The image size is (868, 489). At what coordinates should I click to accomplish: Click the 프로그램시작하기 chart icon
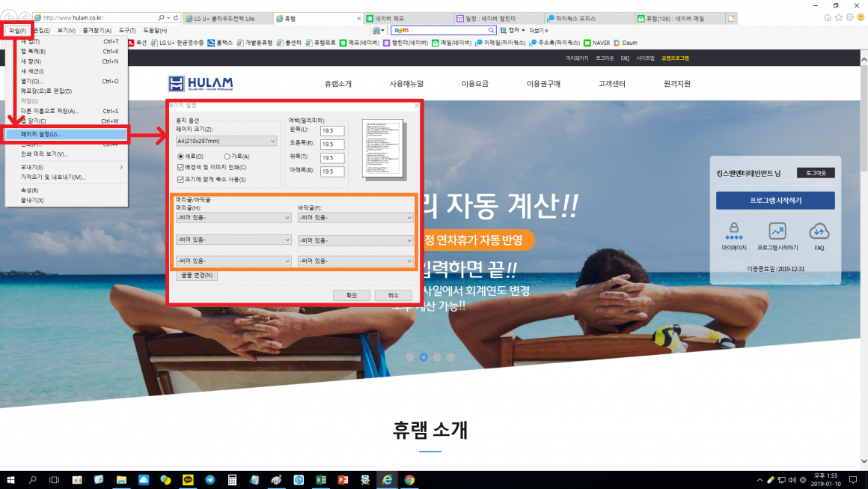point(777,231)
